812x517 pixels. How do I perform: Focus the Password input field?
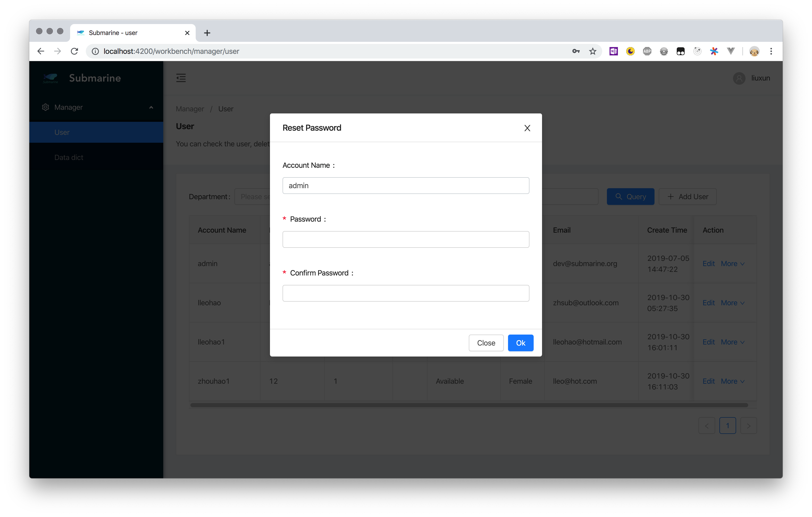[406, 239]
